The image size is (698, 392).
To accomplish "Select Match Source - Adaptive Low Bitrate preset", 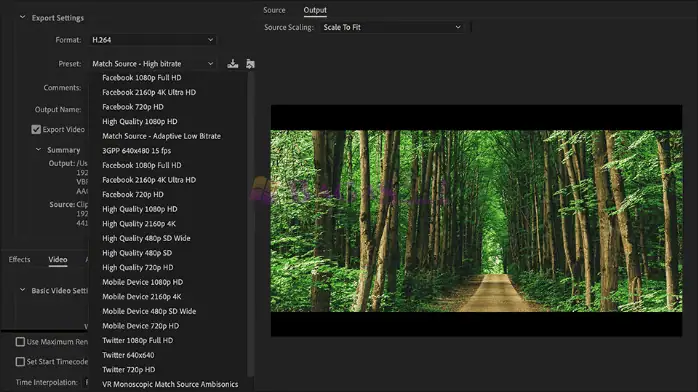I will [x=161, y=136].
